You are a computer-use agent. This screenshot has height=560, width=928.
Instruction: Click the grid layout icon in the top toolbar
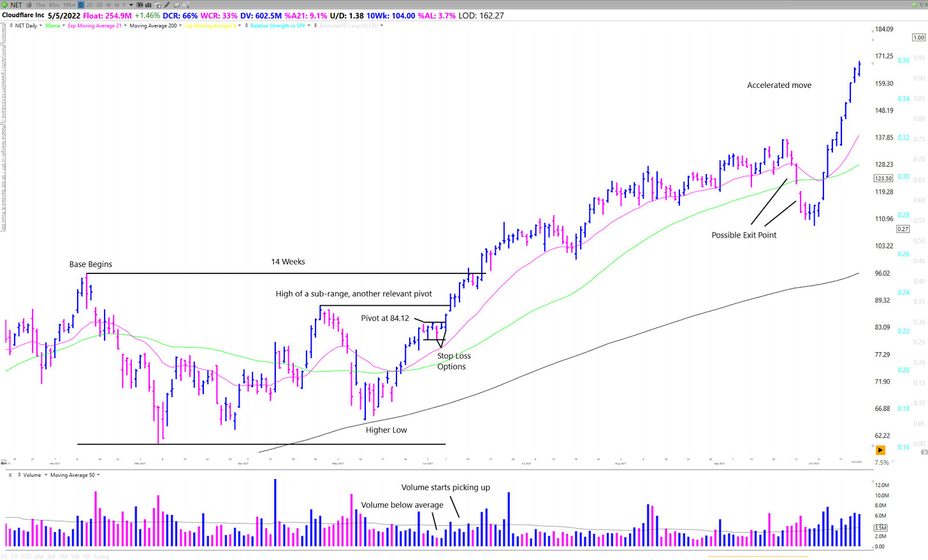[157, 5]
